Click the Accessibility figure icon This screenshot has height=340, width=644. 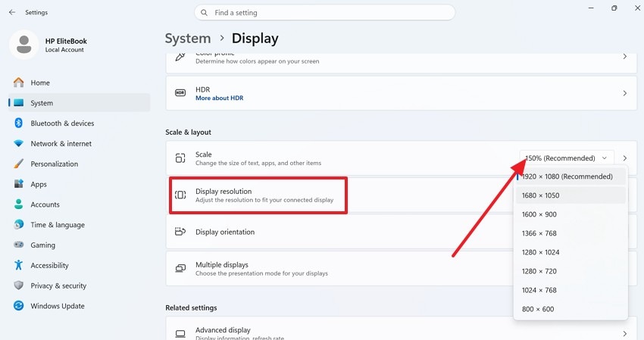(x=18, y=265)
